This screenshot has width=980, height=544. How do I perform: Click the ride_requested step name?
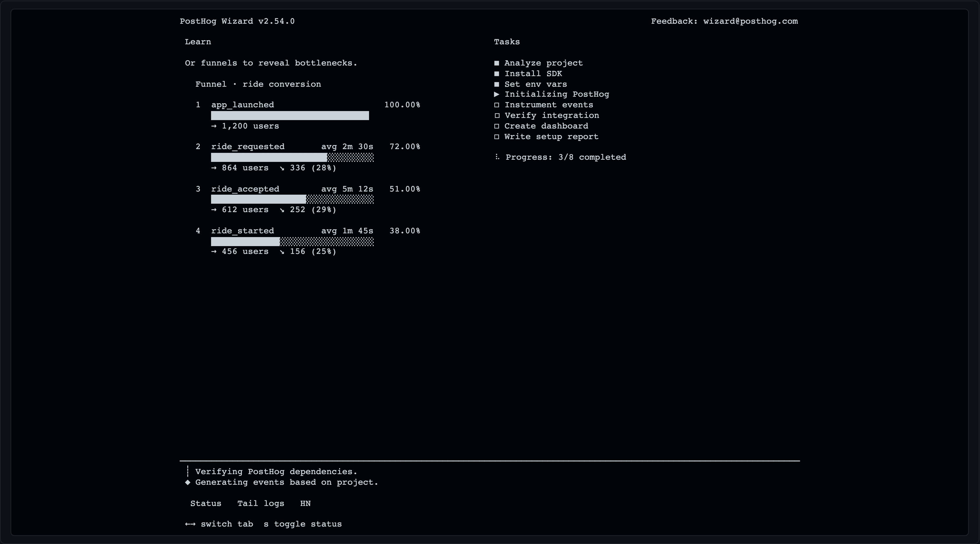(x=248, y=147)
